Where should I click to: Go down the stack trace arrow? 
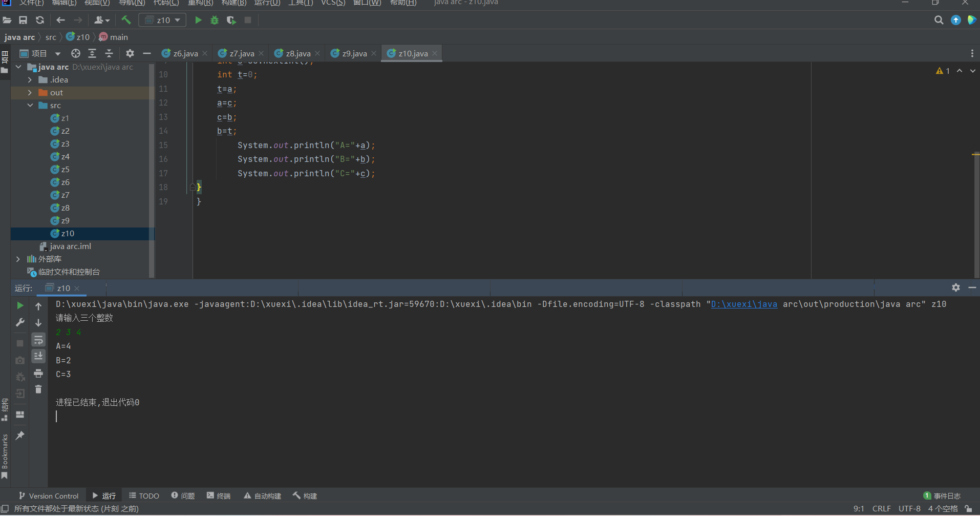[x=38, y=323]
